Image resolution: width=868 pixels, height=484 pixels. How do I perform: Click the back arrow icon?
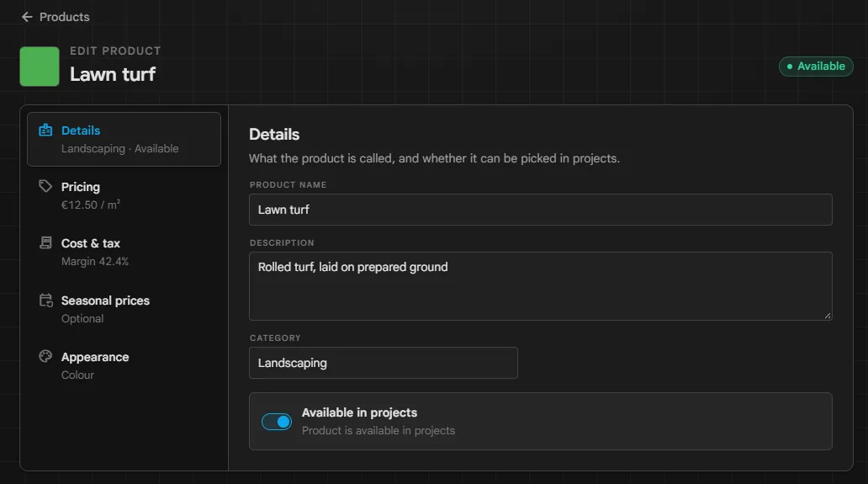tap(27, 17)
